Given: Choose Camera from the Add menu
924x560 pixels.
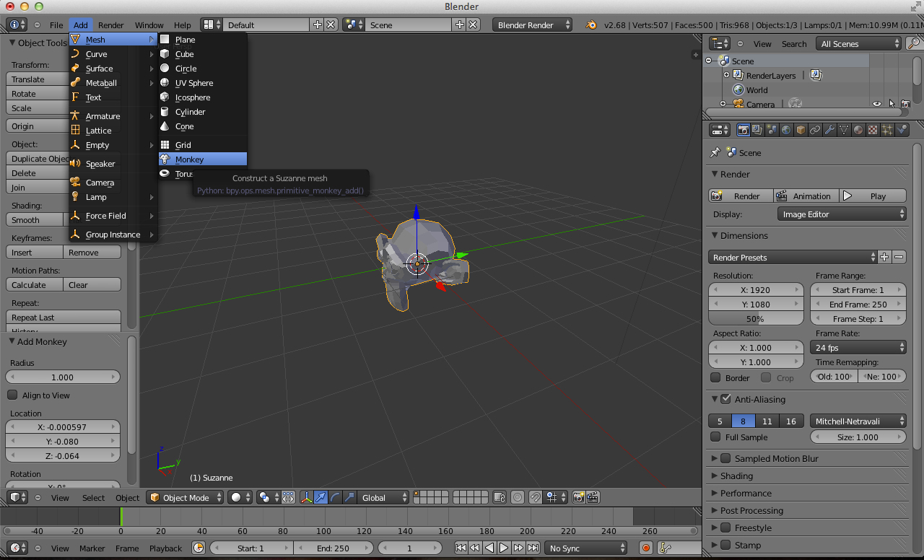Looking at the screenshot, I should (x=113, y=183).
